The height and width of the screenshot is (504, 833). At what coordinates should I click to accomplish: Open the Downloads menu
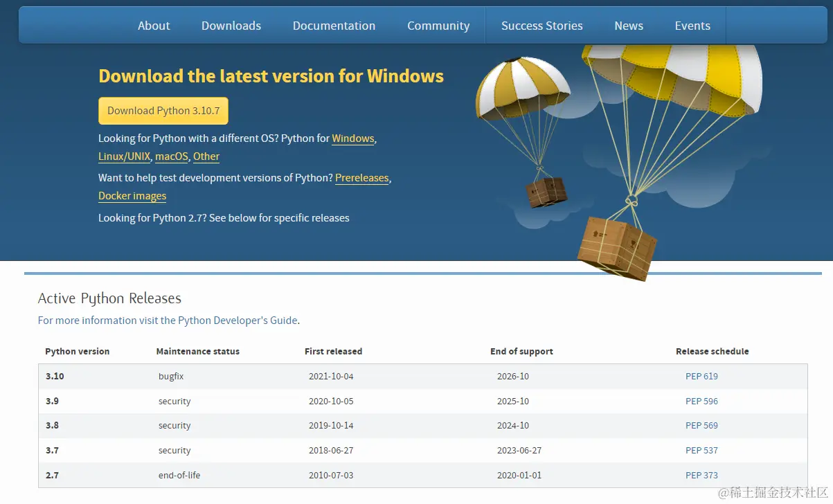click(231, 26)
